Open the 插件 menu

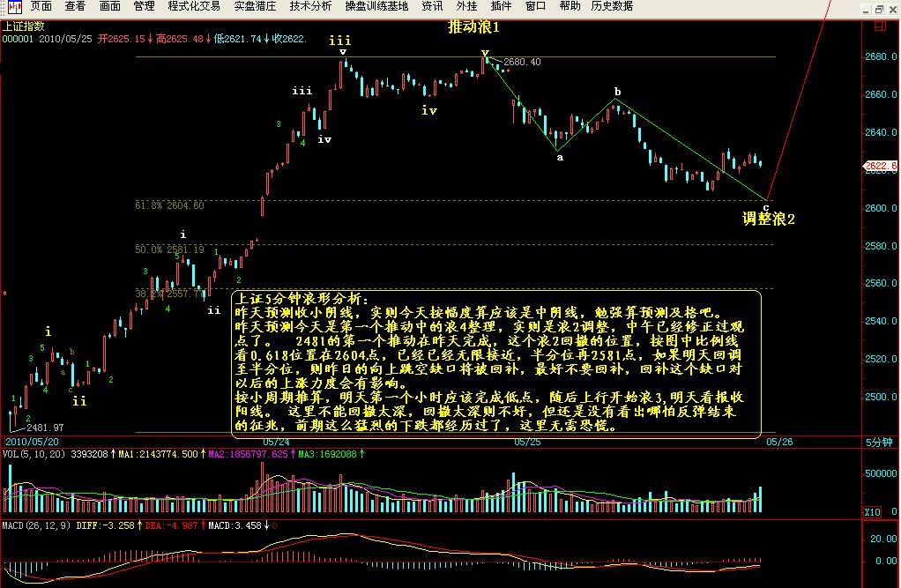point(501,6)
